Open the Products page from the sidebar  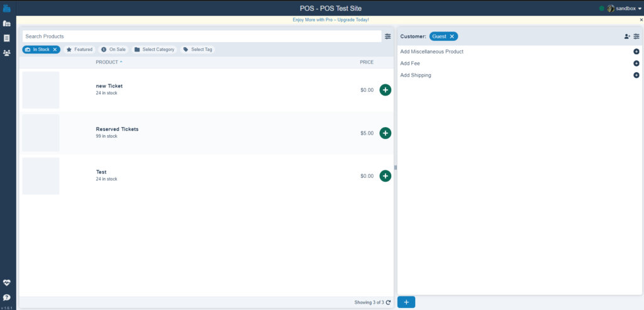[7, 23]
